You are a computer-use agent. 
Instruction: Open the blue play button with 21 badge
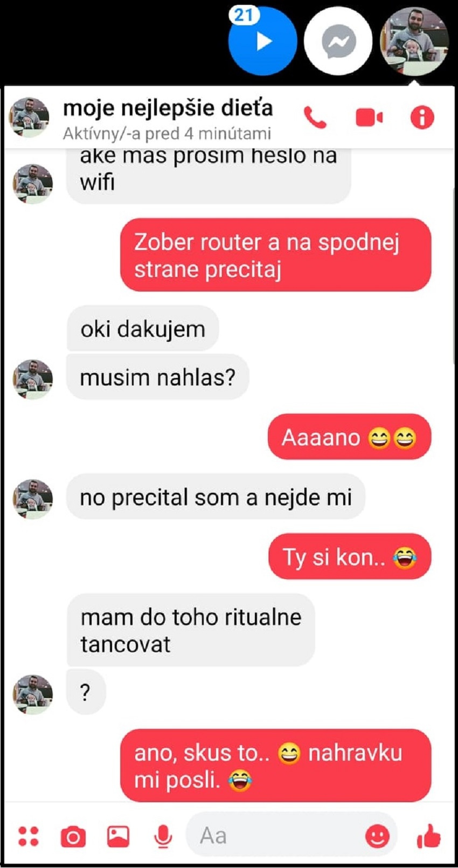click(262, 41)
